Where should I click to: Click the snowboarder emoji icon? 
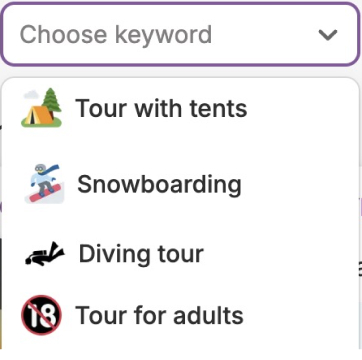44,184
